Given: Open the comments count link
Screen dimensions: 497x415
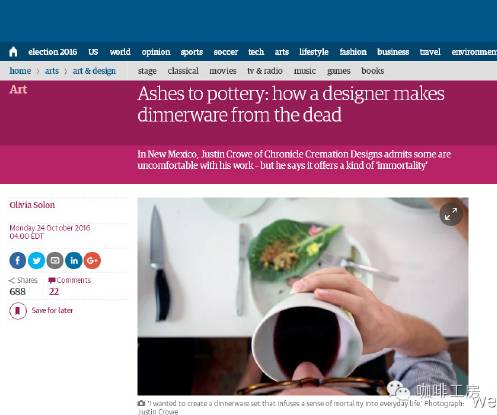Looking at the screenshot, I should pos(69,286).
